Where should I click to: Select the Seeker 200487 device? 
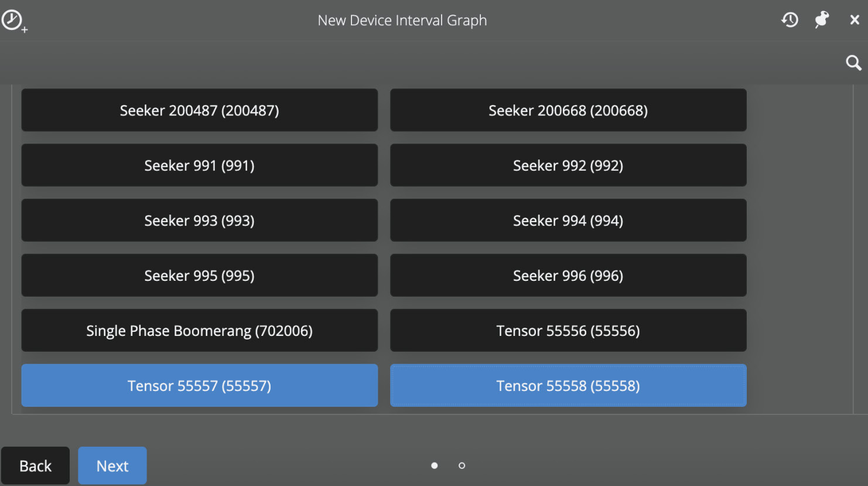point(199,110)
